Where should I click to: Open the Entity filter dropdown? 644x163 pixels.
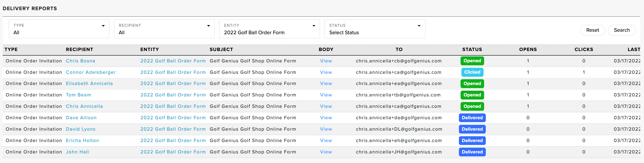[x=269, y=29]
